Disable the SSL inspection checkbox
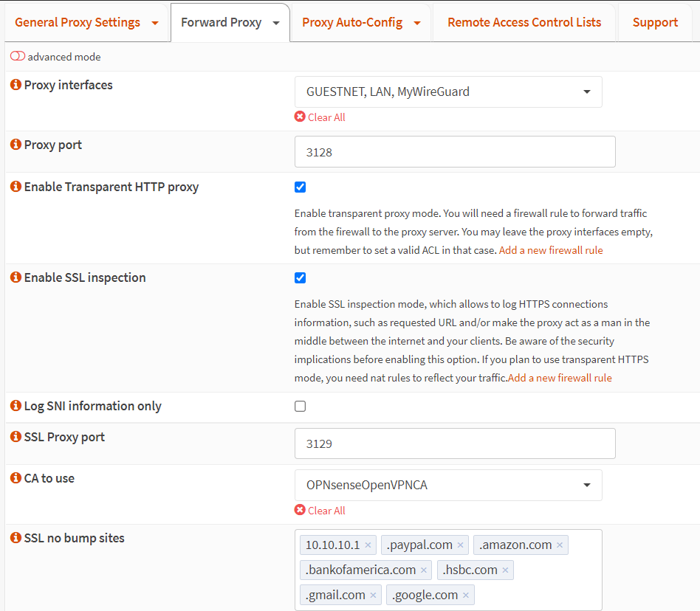700x611 pixels. (300, 278)
